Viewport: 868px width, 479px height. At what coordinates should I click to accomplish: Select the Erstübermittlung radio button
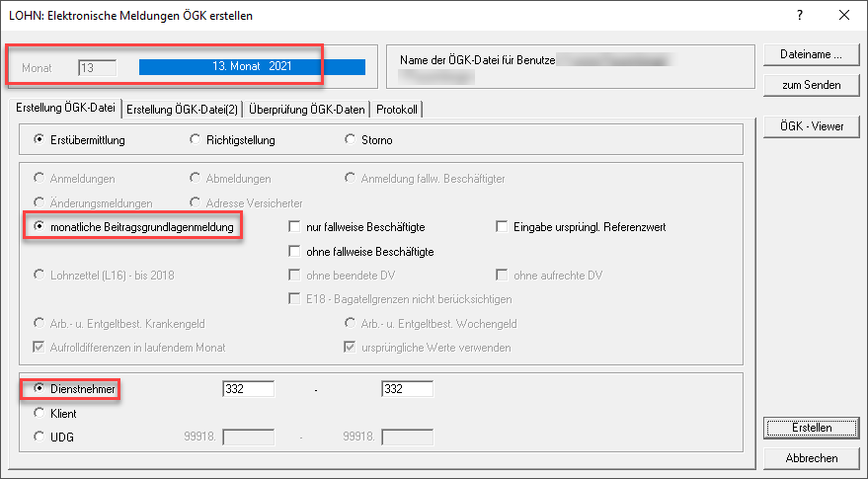click(39, 140)
